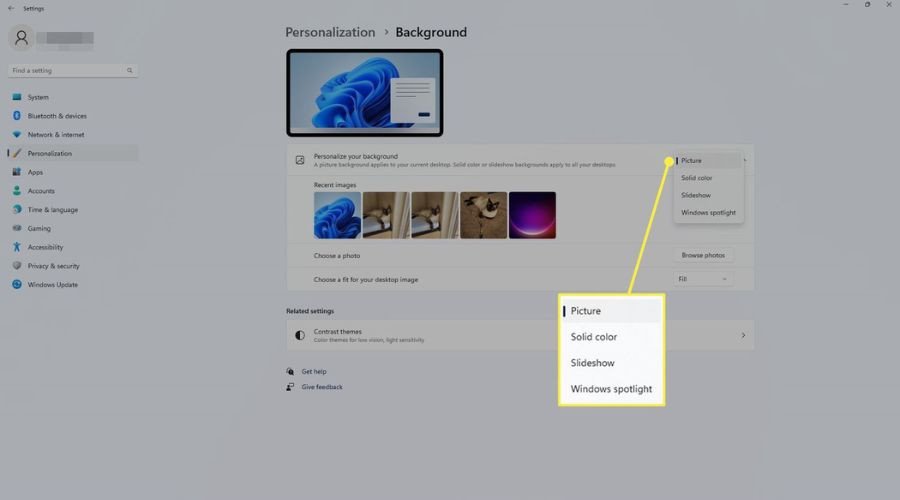The width and height of the screenshot is (900, 500).
Task: Choose Solid color in the dropdown list
Action: 698,178
